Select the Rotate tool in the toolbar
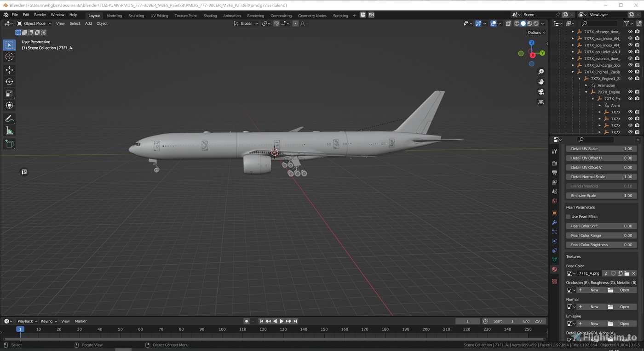This screenshot has width=644, height=351. tap(9, 81)
